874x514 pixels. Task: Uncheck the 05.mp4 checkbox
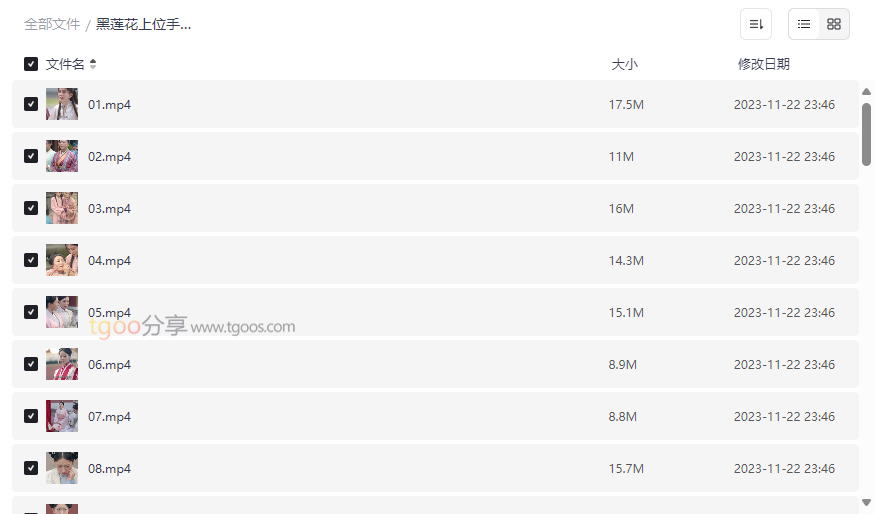coord(31,312)
